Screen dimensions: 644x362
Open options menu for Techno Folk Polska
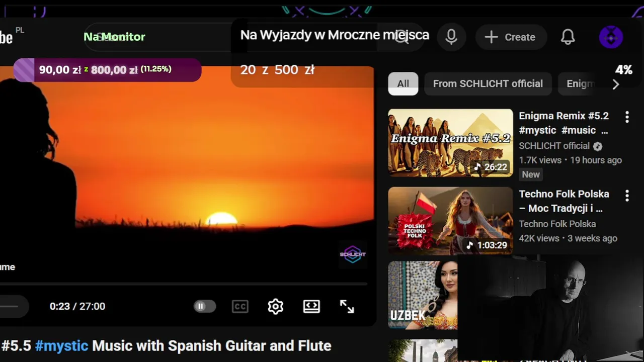point(627,196)
